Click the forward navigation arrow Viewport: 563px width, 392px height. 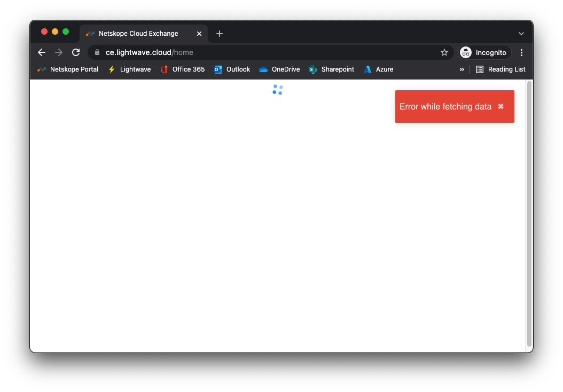tap(59, 52)
